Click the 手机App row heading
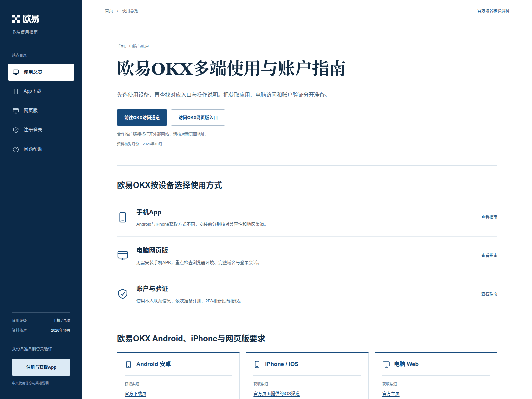Viewport: 532px width, 399px height. pyautogui.click(x=149, y=212)
